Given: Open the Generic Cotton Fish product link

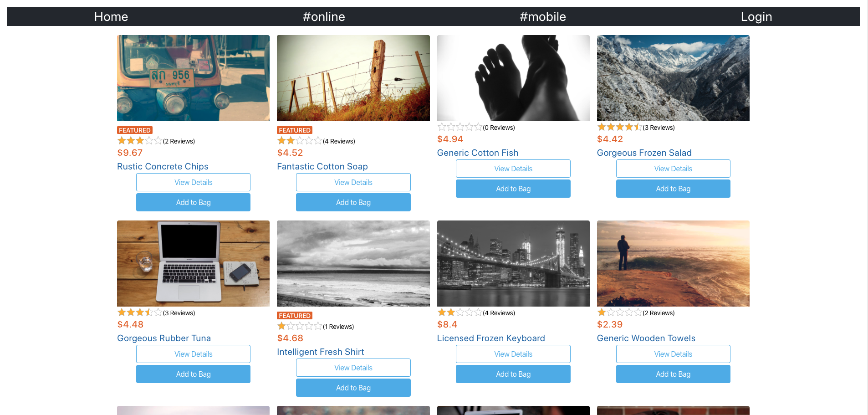Looking at the screenshot, I should 477,153.
